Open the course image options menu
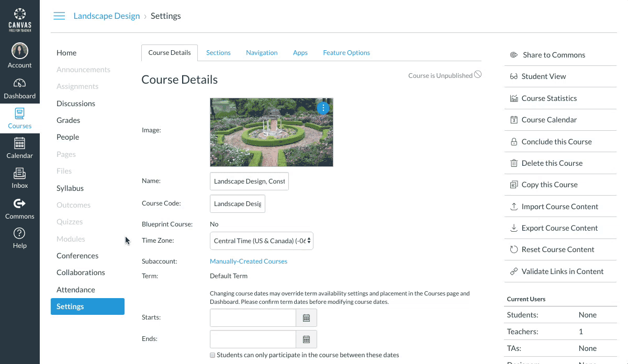The image size is (628, 364). [323, 108]
